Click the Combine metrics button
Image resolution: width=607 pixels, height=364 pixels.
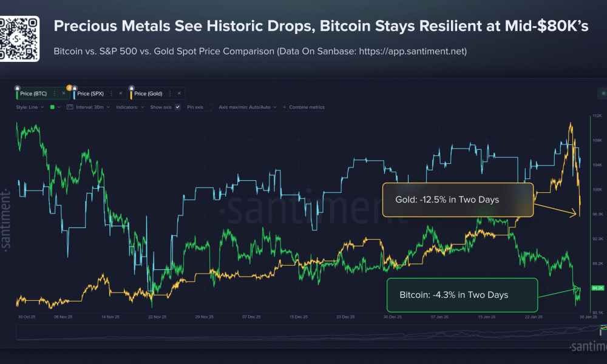[x=307, y=107]
